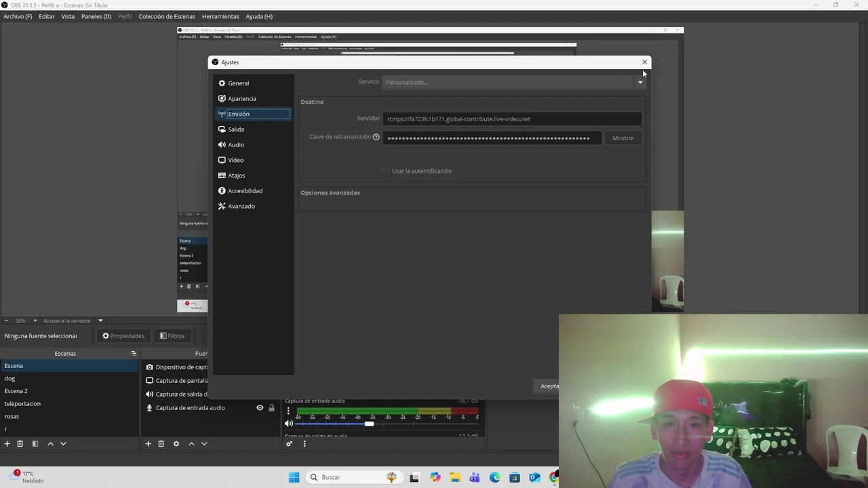This screenshot has height=488, width=868.
Task: Select the rosas scene
Action: point(69,417)
